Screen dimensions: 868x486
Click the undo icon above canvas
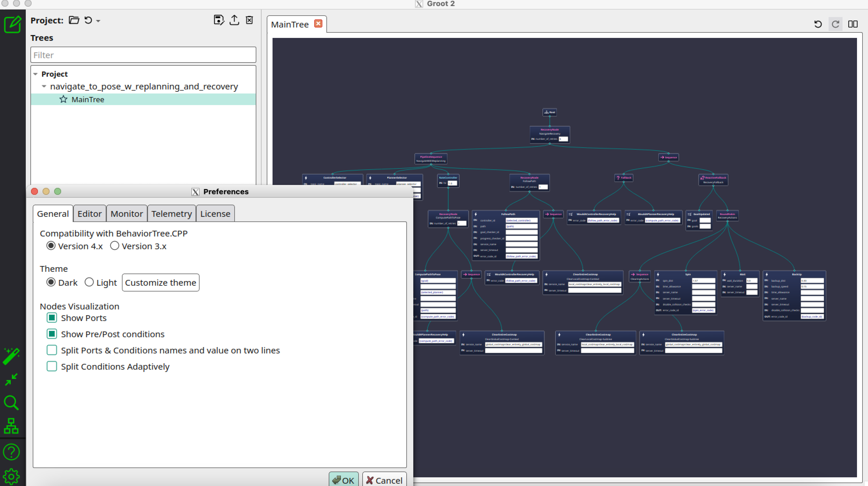click(x=818, y=24)
